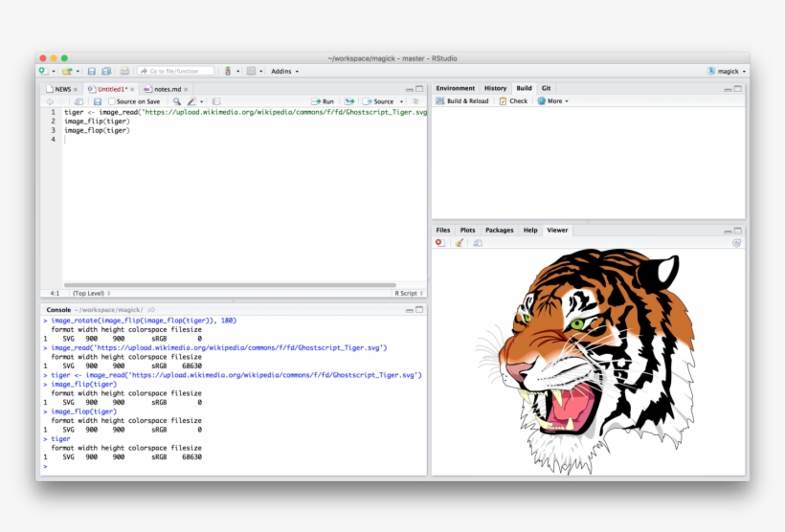Show editor in new window icon
This screenshot has height=532, width=785.
(78, 101)
